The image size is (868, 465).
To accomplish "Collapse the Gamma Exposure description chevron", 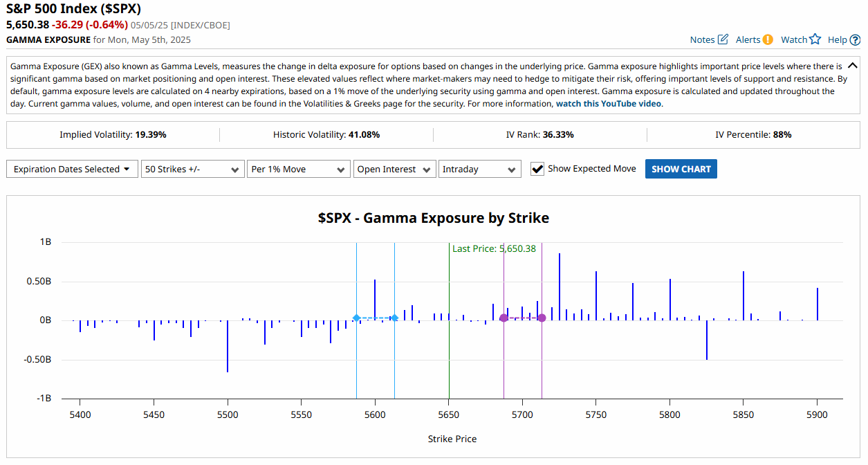I will [x=851, y=66].
